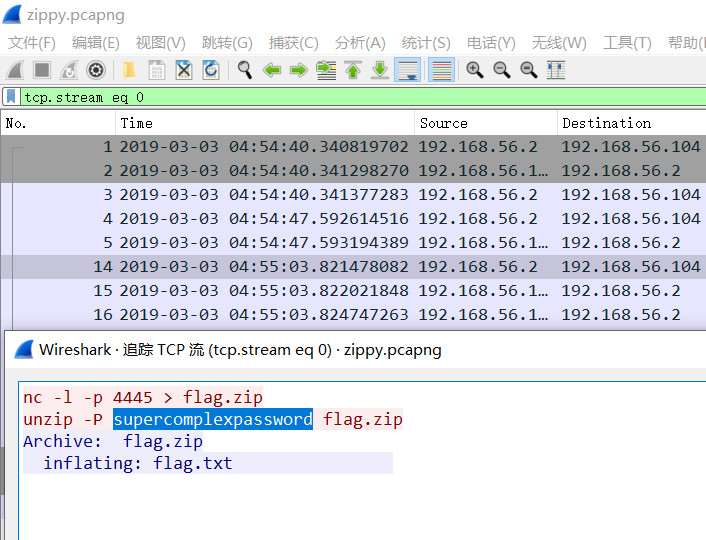
Task: Click the tcp.stream eq 0 filter field
Action: tap(363, 97)
